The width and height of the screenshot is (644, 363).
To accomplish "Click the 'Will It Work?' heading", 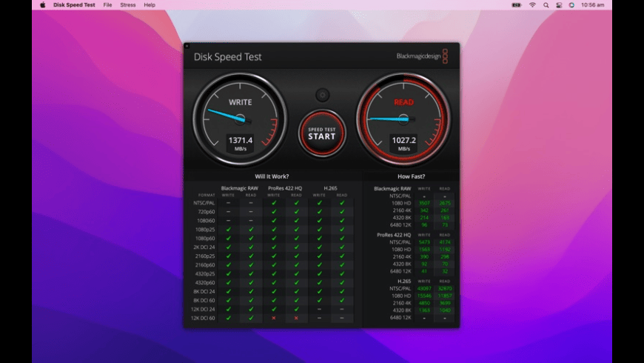I will (x=272, y=176).
